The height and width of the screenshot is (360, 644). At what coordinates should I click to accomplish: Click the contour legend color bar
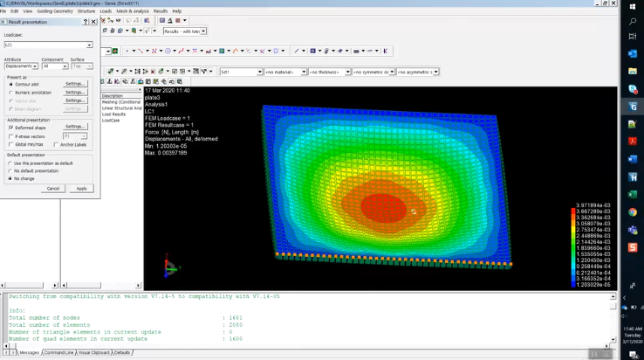point(573,247)
